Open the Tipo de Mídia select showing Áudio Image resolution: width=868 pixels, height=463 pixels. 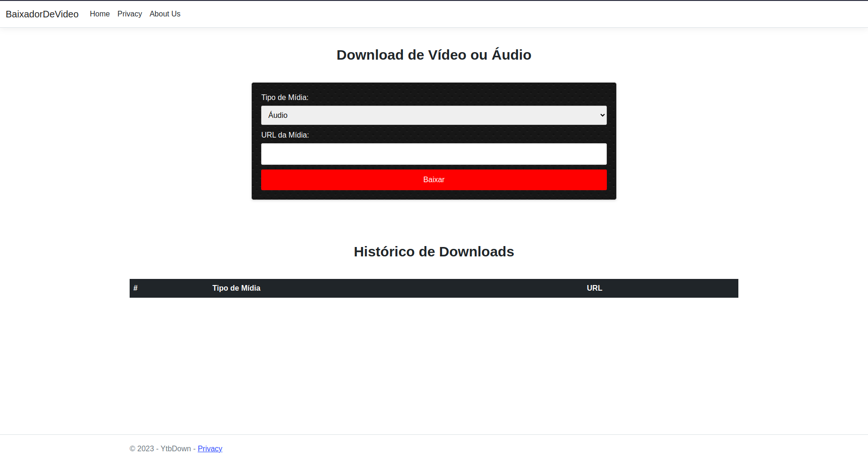click(x=433, y=115)
